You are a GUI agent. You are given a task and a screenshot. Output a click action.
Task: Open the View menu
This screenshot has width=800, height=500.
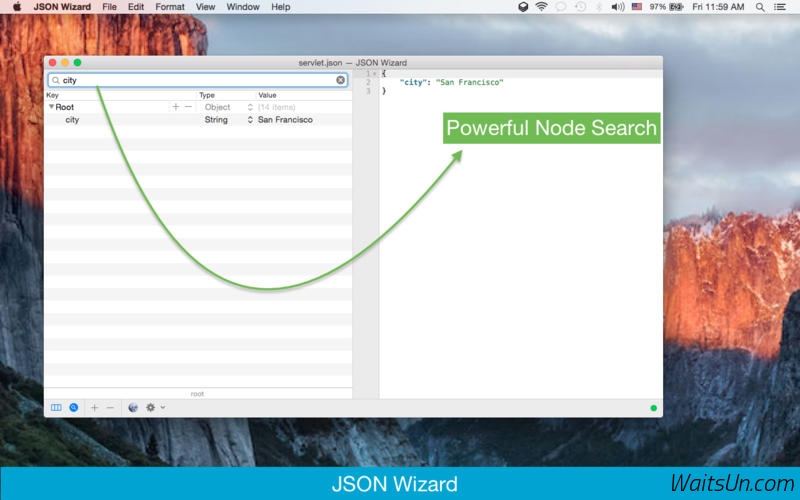click(x=205, y=7)
